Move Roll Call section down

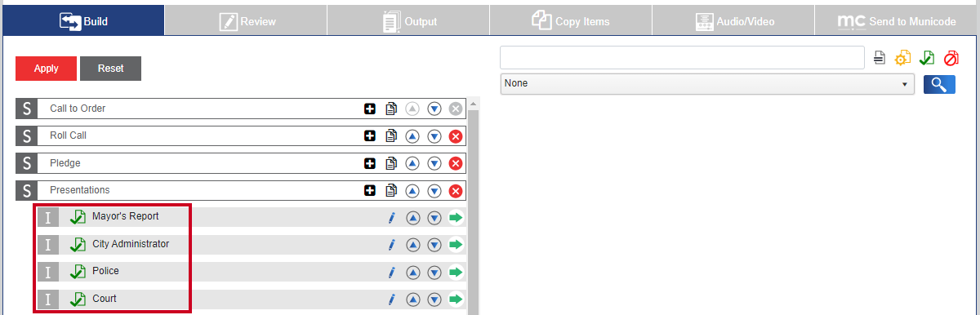tap(434, 136)
